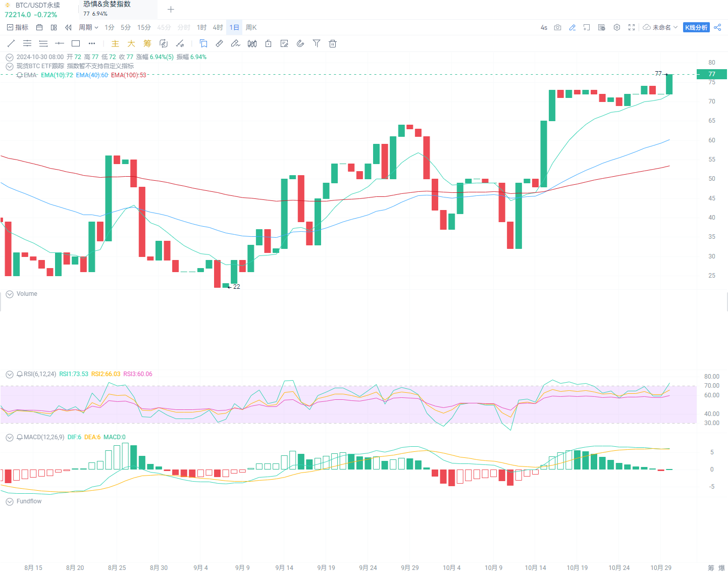Click the 10月 29 date on time axis
Viewport: 728px width, 574px height.
tap(661, 567)
